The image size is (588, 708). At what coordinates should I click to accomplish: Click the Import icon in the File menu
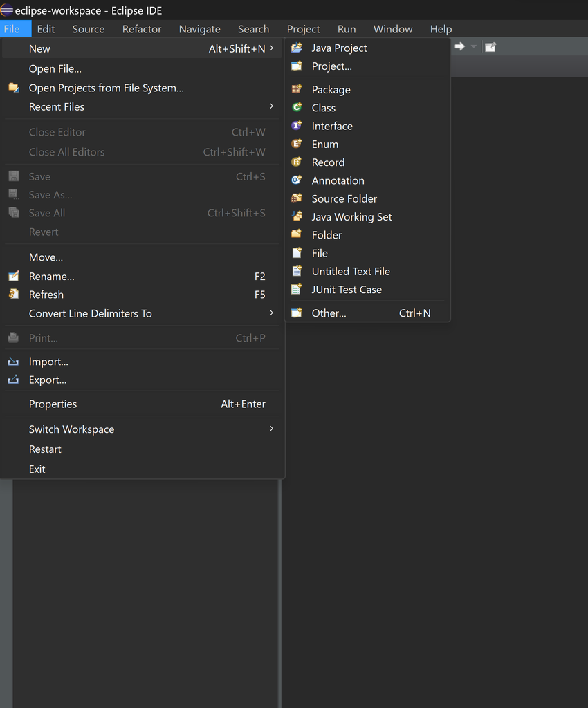[14, 362]
